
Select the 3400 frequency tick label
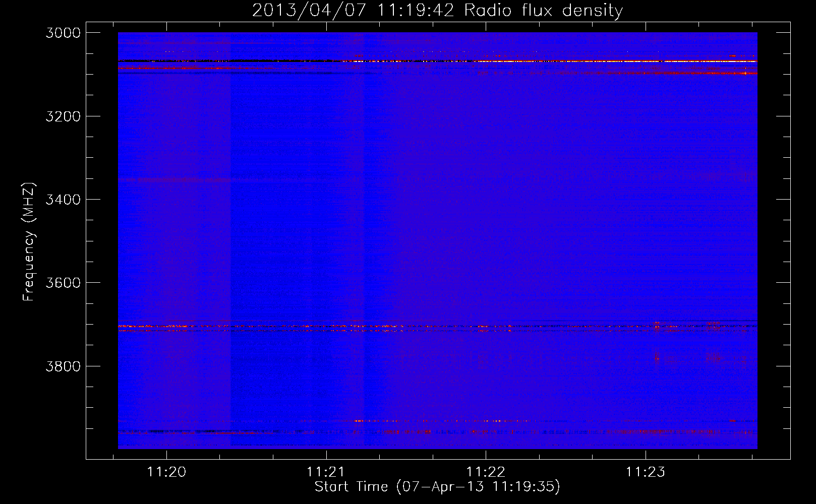pos(63,200)
